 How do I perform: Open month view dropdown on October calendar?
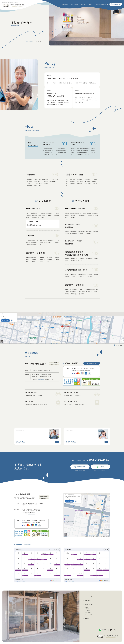click(x=57, y=550)
